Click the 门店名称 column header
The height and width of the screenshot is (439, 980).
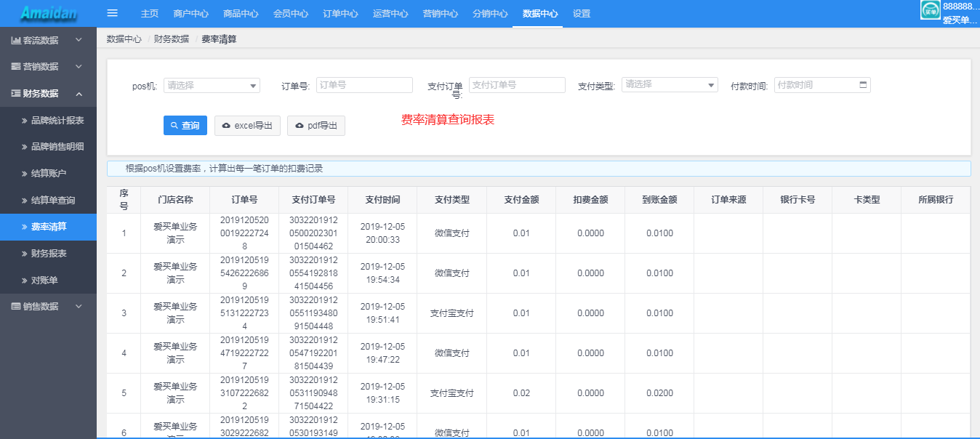[x=175, y=200]
